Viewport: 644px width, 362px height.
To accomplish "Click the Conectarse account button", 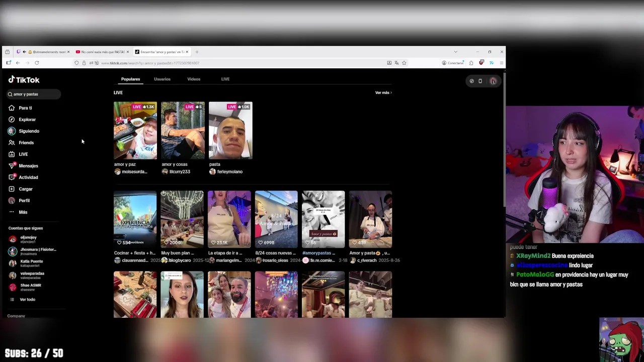I will pyautogui.click(x=453, y=63).
